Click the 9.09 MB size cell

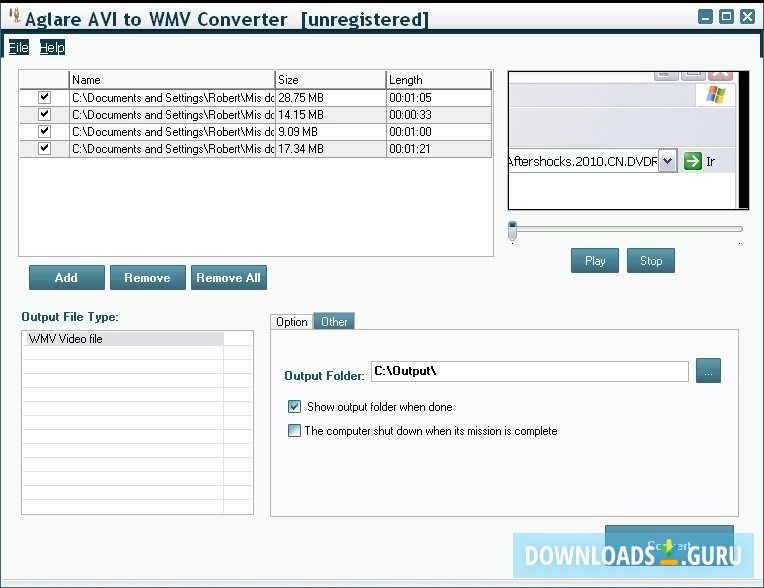point(330,132)
